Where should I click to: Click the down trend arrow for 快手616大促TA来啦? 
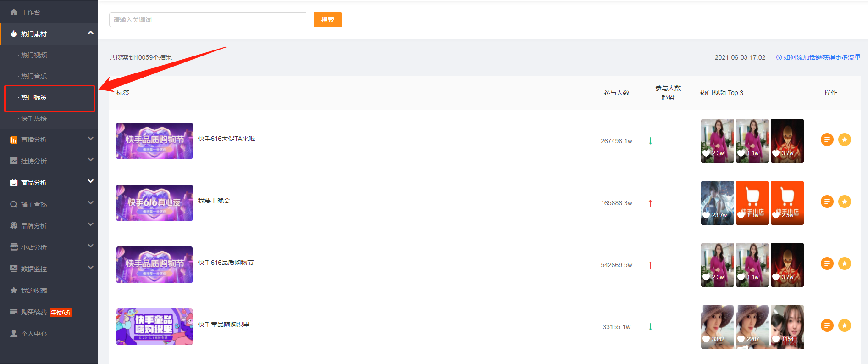pyautogui.click(x=650, y=141)
